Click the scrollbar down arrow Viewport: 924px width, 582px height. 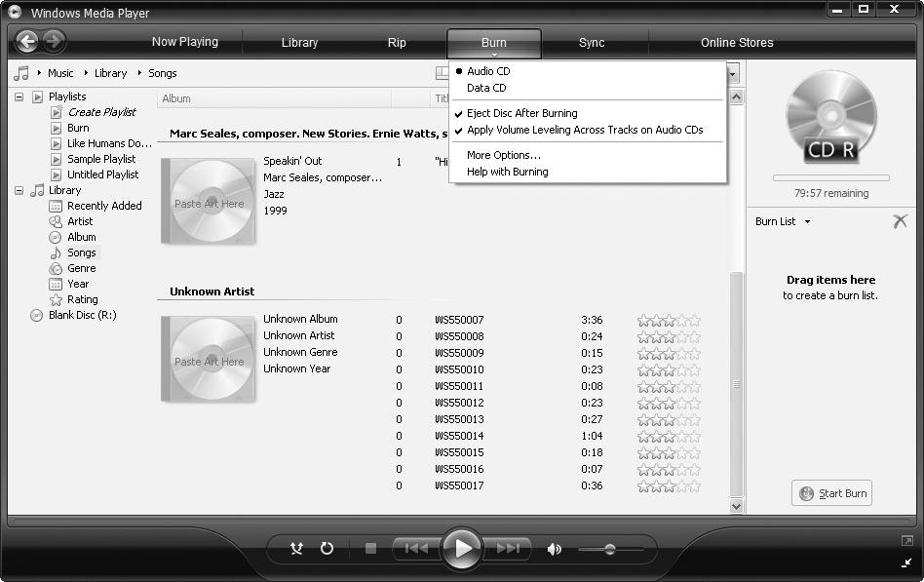[736, 506]
